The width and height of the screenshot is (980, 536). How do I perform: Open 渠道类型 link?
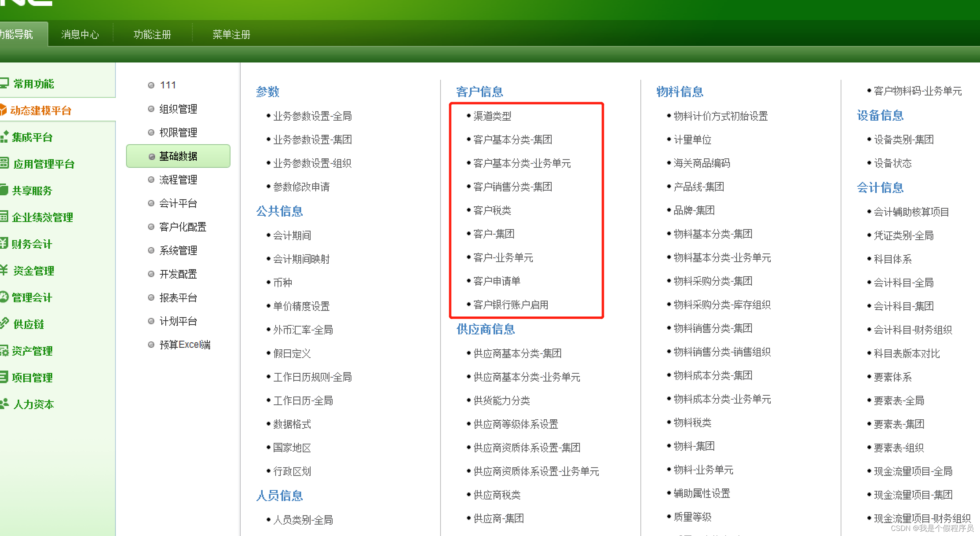492,116
